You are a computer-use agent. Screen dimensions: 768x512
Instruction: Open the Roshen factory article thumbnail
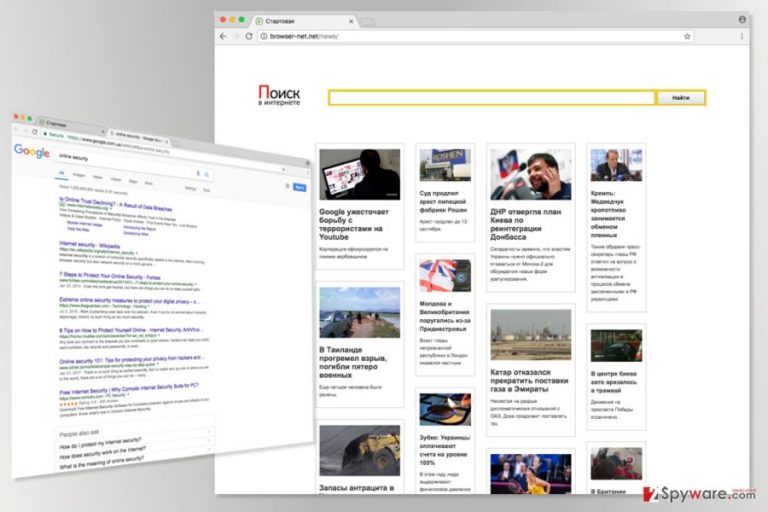tap(445, 165)
